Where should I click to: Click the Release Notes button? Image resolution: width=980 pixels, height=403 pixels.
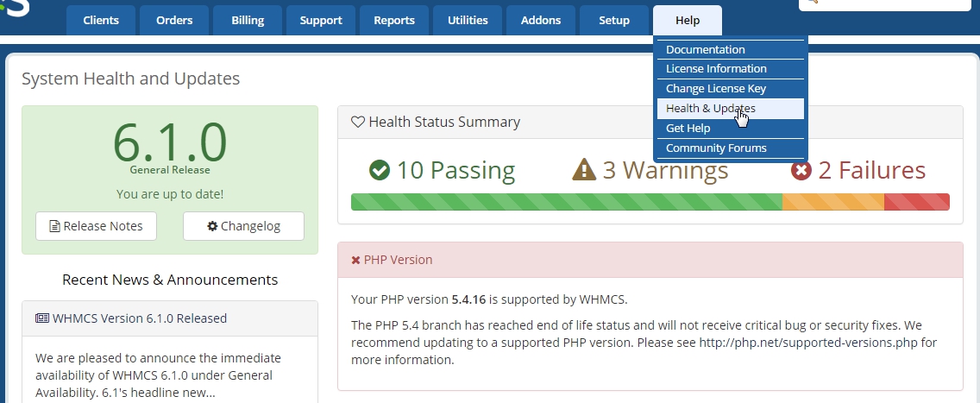(97, 226)
